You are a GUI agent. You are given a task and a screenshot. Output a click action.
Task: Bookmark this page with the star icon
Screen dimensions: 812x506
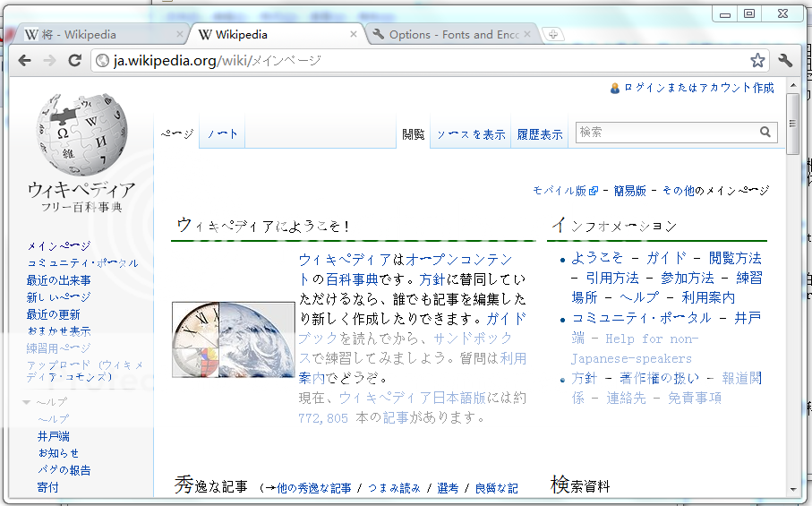pos(757,61)
